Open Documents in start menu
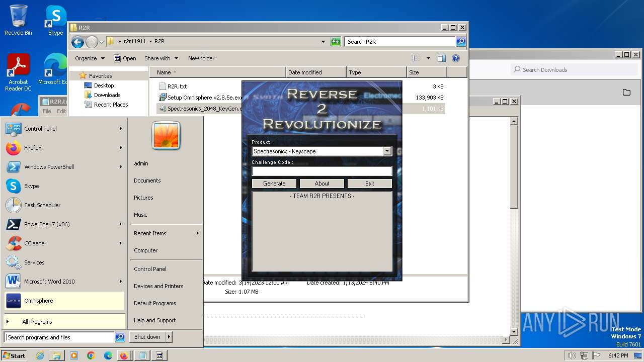This screenshot has height=362, width=644. [x=147, y=180]
